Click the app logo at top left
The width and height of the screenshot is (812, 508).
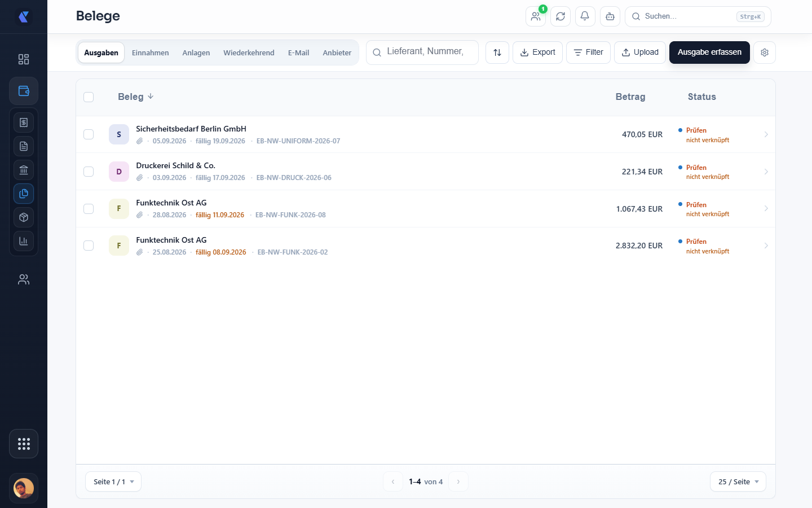click(x=24, y=17)
